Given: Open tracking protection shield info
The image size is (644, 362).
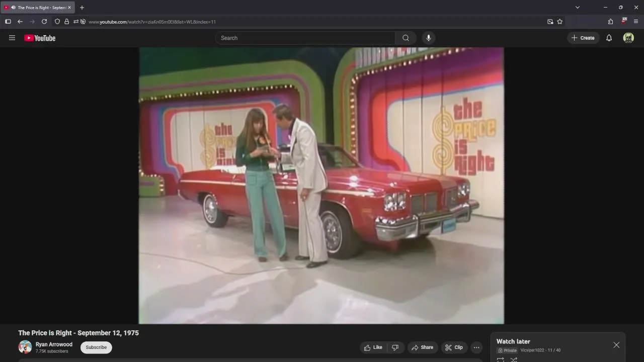Looking at the screenshot, I should point(57,22).
